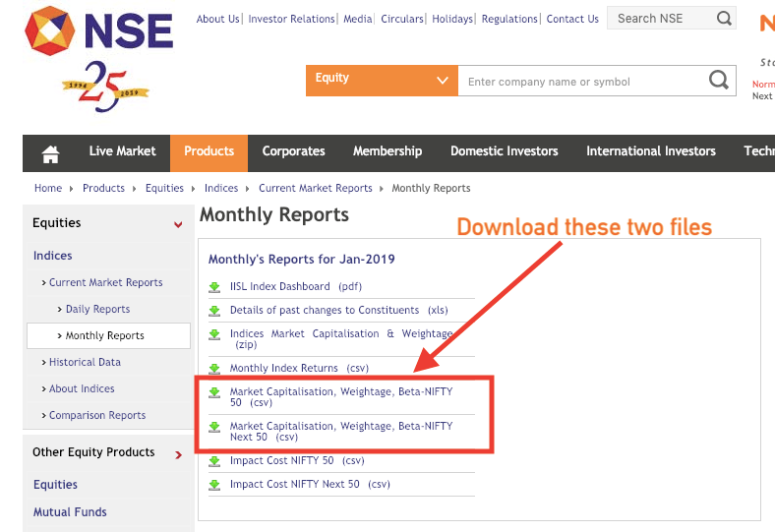Click Current Market Reports breadcrumb link
This screenshot has width=775, height=532.
pos(316,188)
